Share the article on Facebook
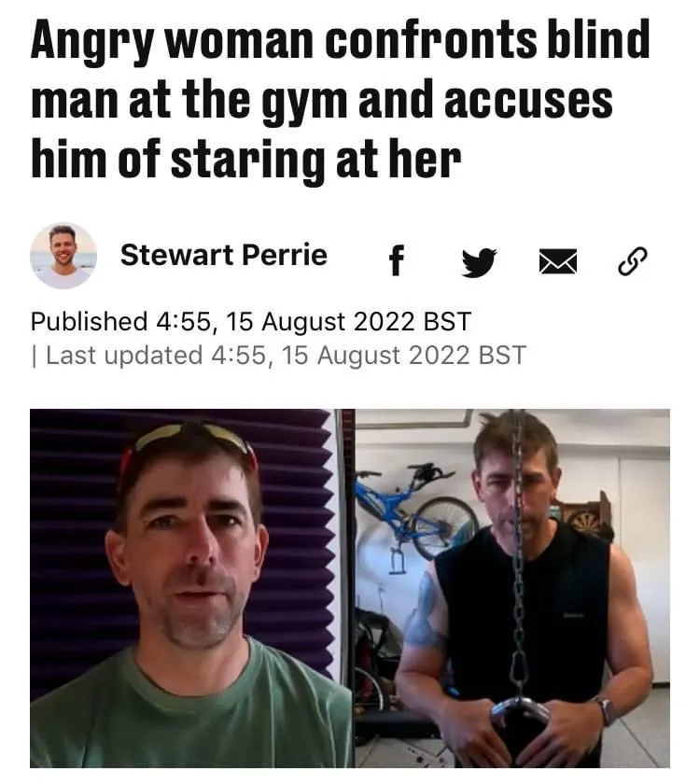The height and width of the screenshot is (784, 700). (x=396, y=260)
